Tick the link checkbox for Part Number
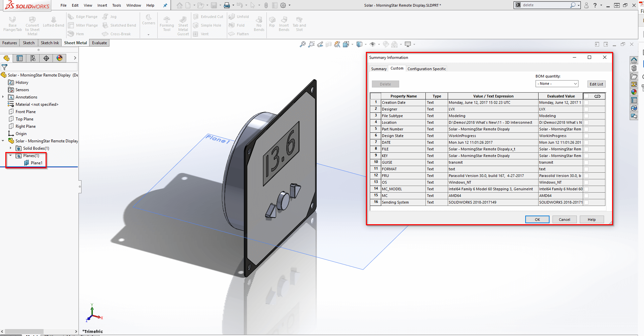The image size is (644, 336). [x=586, y=129]
